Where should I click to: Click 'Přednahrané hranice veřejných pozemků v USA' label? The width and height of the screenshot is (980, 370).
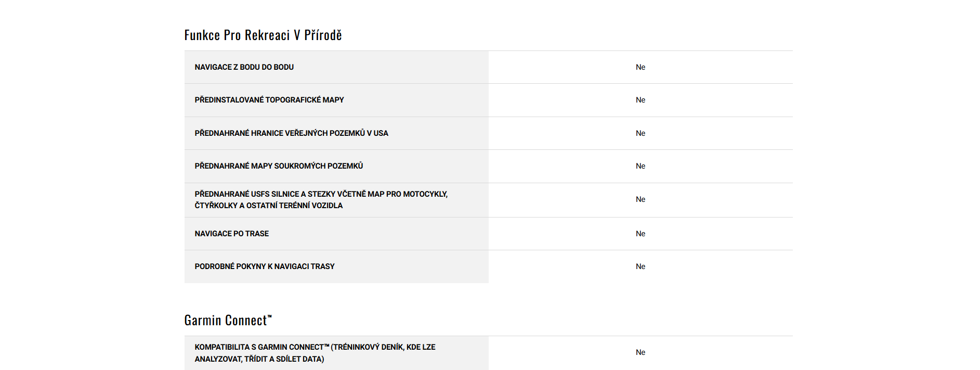pos(291,133)
